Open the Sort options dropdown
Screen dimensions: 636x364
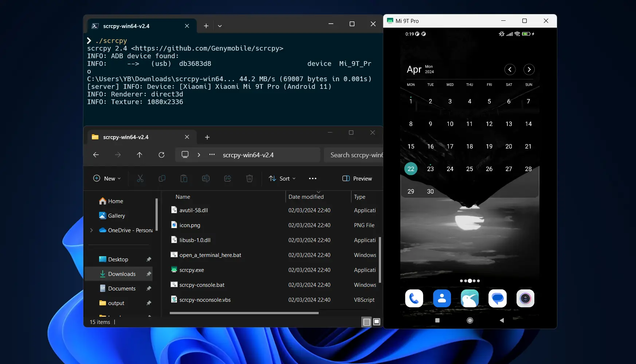(x=282, y=178)
